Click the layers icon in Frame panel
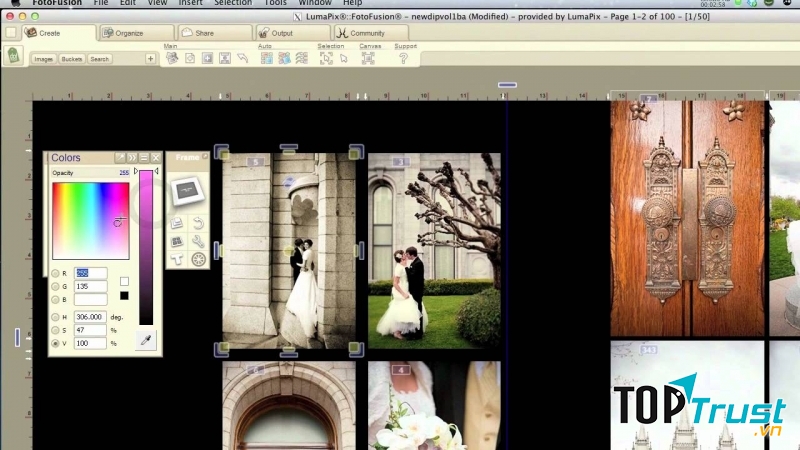 tap(177, 223)
